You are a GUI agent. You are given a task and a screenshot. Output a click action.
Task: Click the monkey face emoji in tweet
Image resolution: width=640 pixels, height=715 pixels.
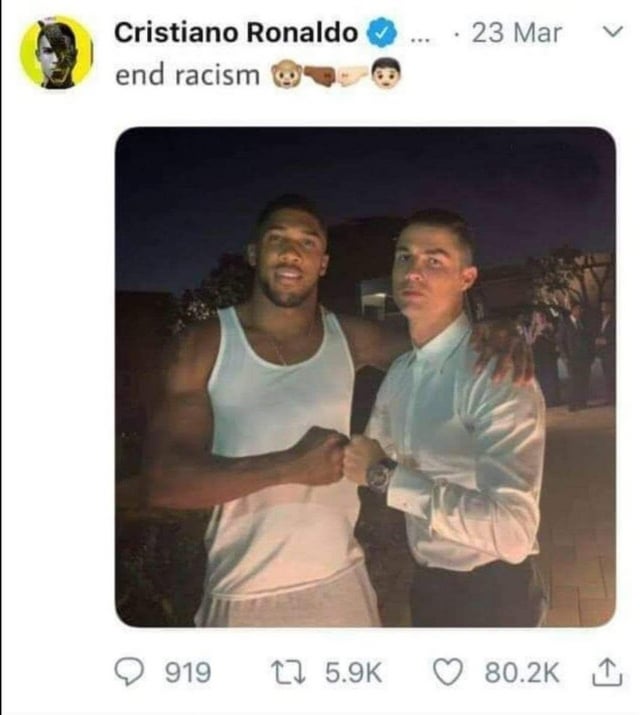tap(286, 76)
